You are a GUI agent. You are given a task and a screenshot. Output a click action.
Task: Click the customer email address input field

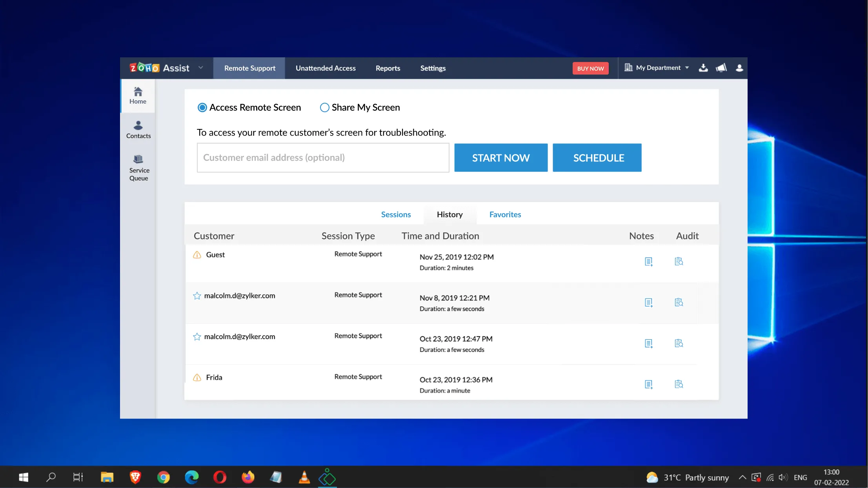pos(322,157)
